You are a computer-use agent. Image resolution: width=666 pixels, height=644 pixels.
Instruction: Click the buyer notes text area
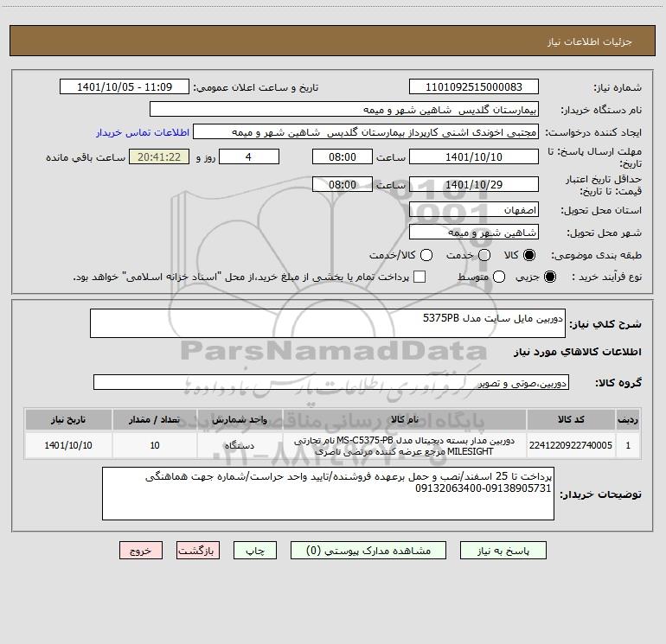[328, 494]
